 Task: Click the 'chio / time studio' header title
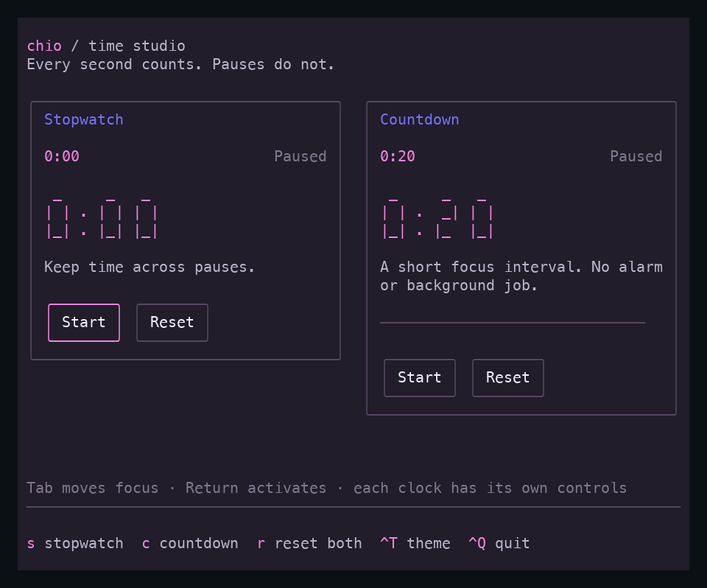106,46
